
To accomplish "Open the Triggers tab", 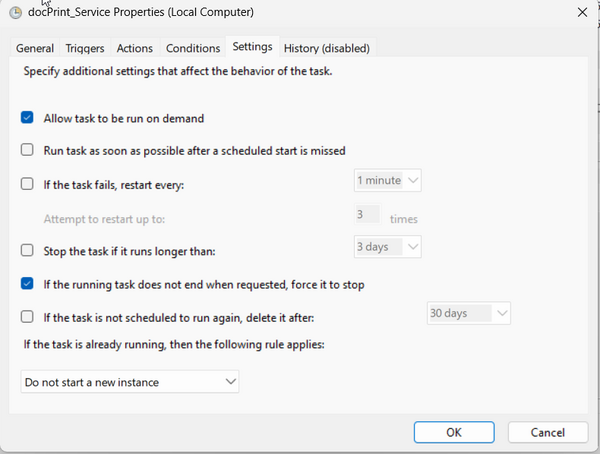I will click(x=85, y=48).
